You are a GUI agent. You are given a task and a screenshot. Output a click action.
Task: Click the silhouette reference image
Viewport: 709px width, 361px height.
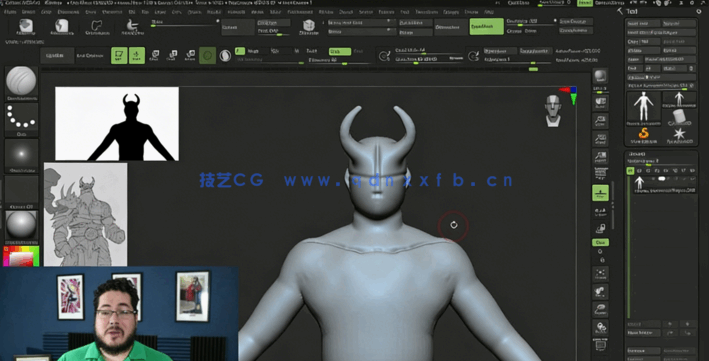117,124
